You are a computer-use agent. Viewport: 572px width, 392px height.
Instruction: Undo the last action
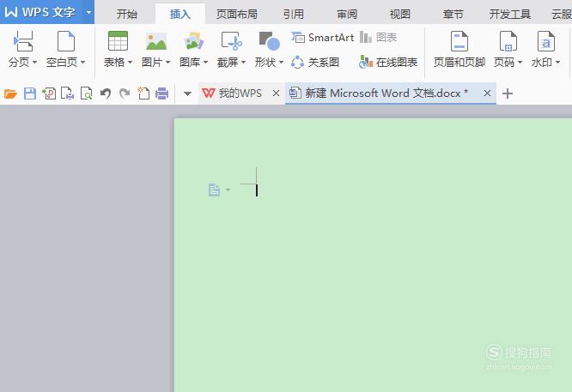(106, 93)
